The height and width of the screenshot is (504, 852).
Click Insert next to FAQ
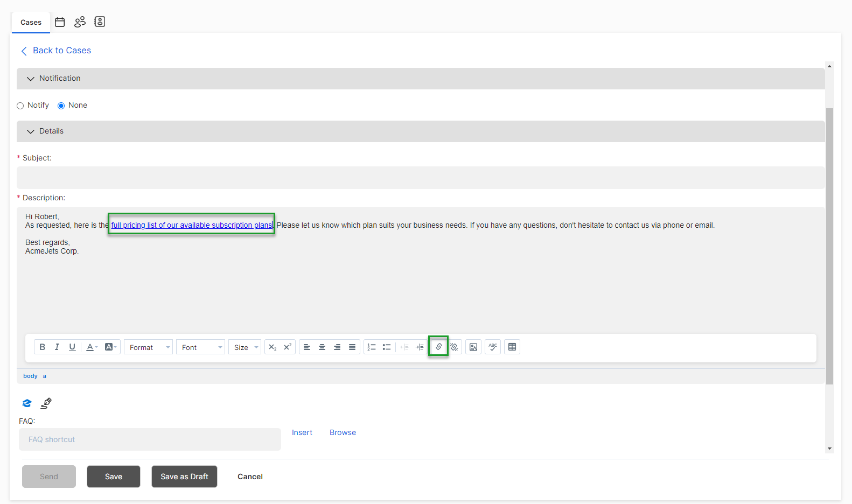pos(302,432)
